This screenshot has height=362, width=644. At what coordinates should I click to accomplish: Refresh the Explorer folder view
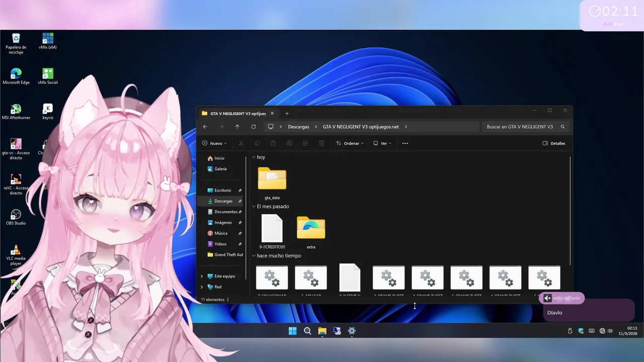(x=254, y=127)
